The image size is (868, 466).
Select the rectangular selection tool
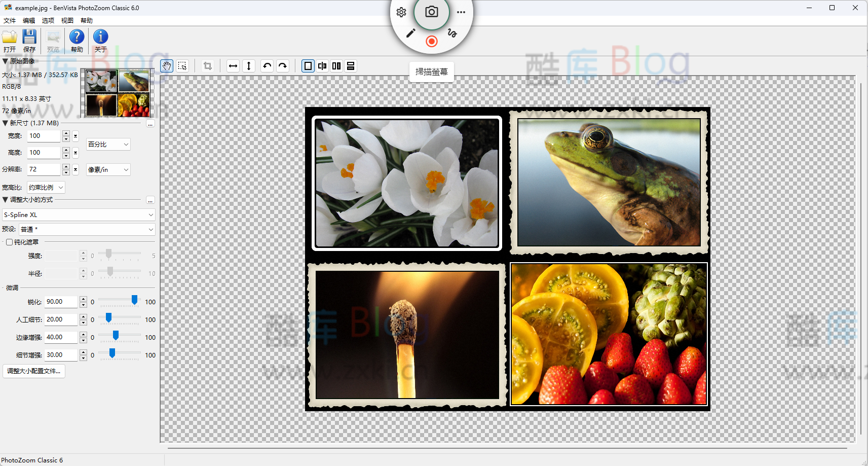click(x=182, y=66)
